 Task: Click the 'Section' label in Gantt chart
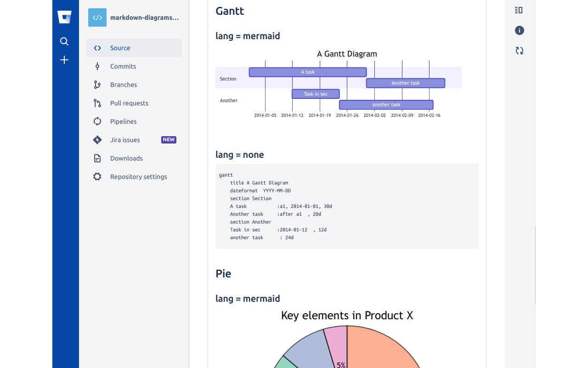(x=228, y=79)
